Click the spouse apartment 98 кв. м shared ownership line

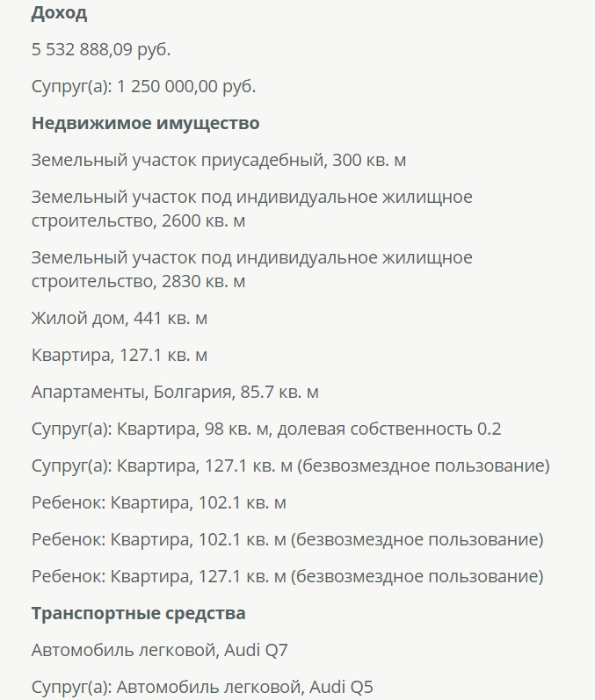[266, 429]
